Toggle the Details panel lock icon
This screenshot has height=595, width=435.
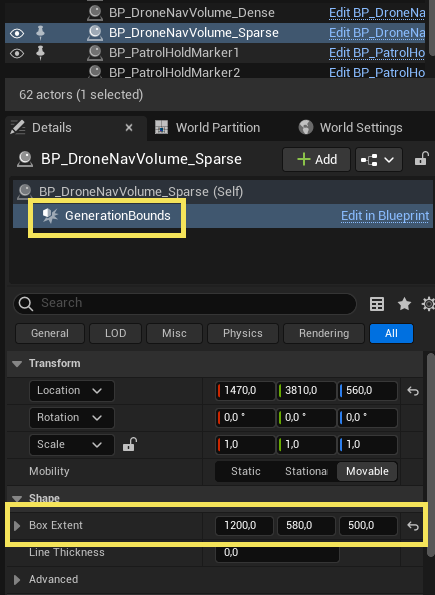point(421,159)
